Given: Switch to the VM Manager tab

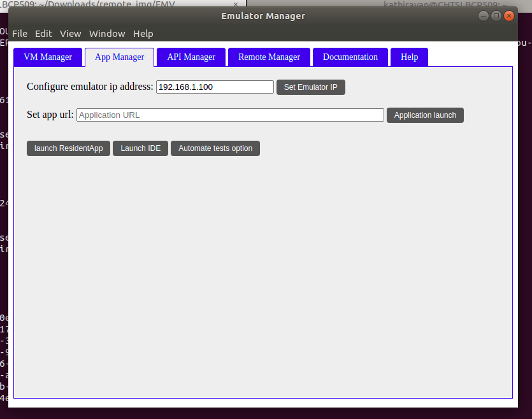Looking at the screenshot, I should tap(48, 57).
